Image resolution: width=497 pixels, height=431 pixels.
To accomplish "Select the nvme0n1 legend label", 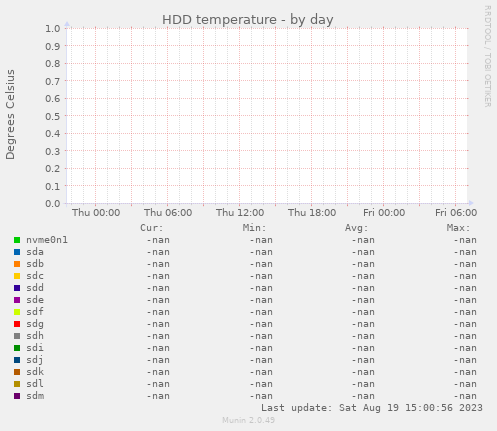I will 47,240.
